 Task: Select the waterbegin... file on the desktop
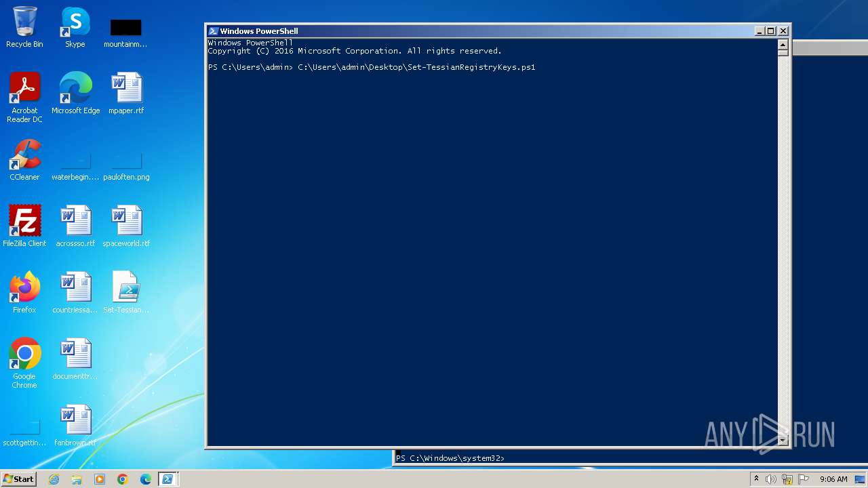(75, 167)
